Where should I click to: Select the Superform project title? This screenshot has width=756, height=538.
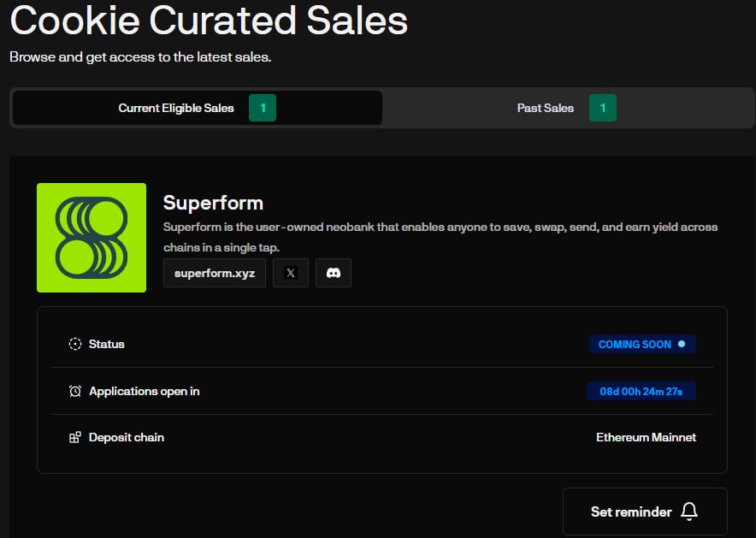[213, 203]
